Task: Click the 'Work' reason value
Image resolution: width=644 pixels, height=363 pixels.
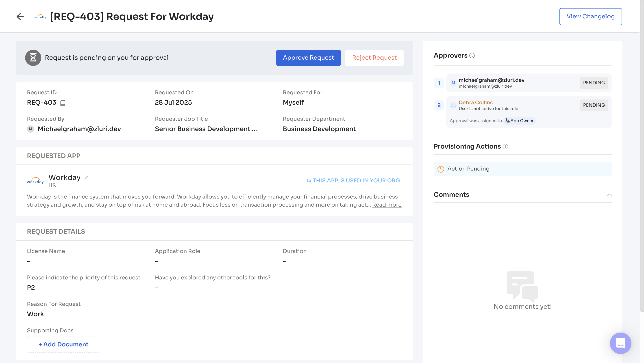Action: tap(35, 314)
